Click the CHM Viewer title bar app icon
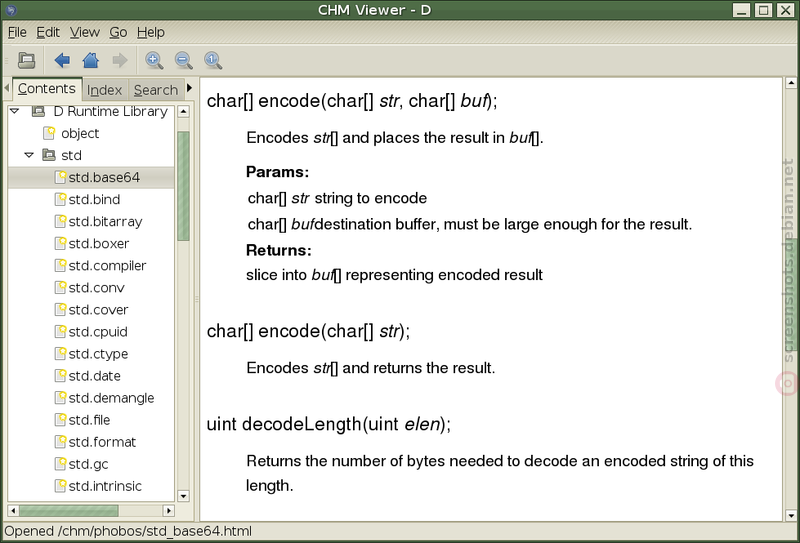Viewport: 800px width, 543px height. point(11,10)
